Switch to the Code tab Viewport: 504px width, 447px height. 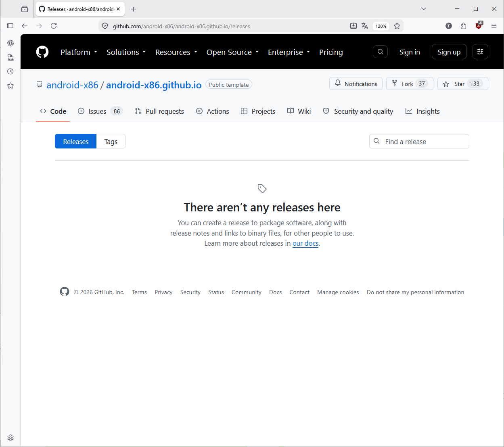click(x=53, y=111)
